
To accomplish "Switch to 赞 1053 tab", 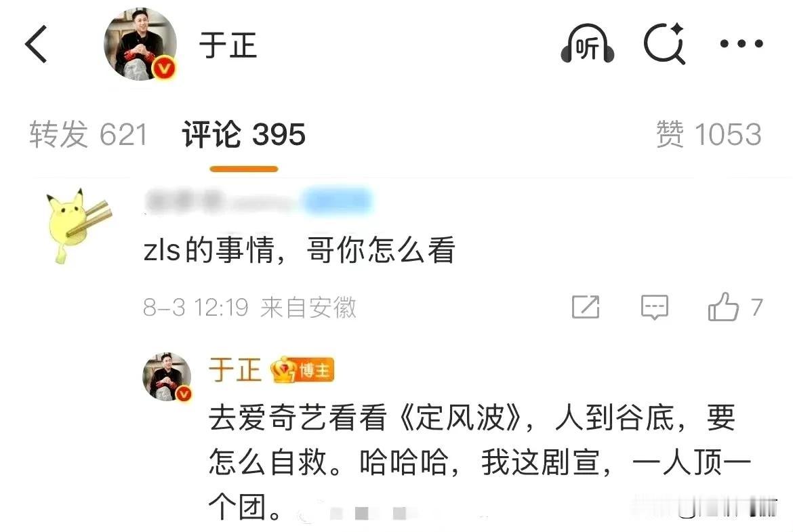I will tap(708, 134).
